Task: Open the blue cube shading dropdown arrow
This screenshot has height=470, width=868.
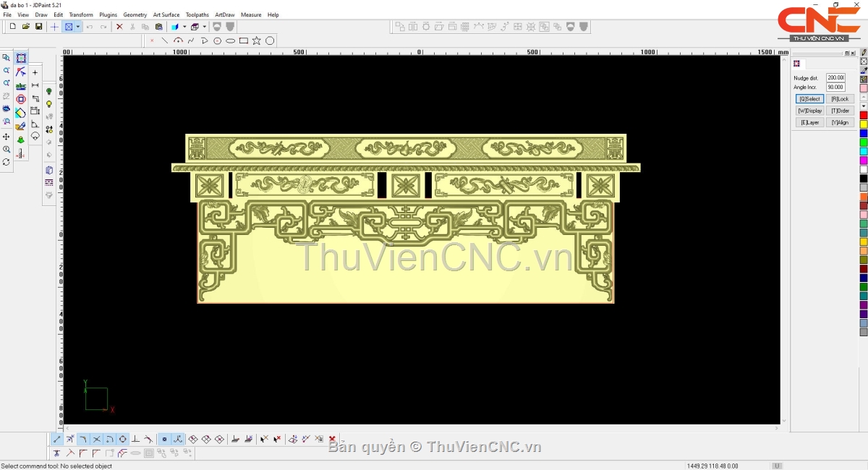Action: [184, 27]
